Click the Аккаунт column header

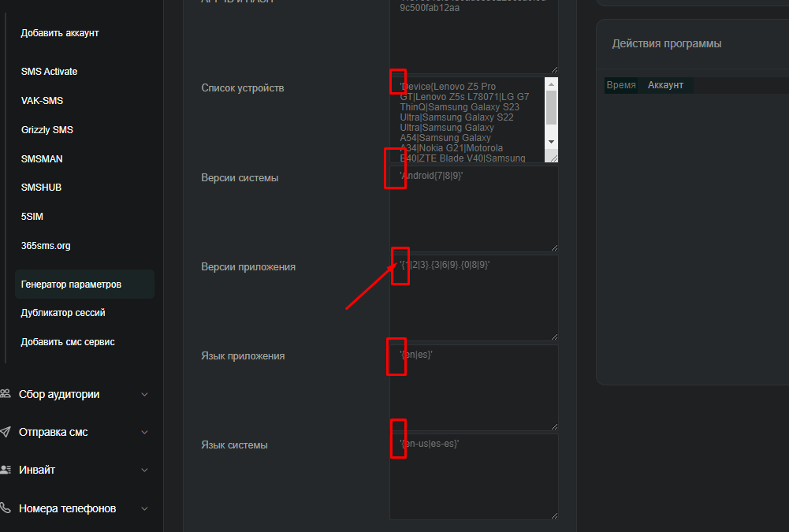(665, 85)
